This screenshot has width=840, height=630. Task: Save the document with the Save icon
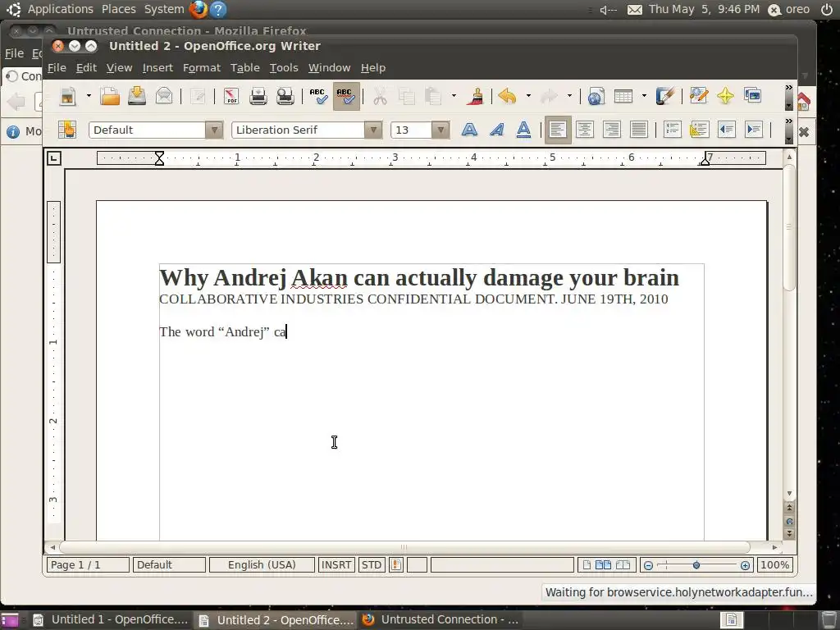(137, 97)
